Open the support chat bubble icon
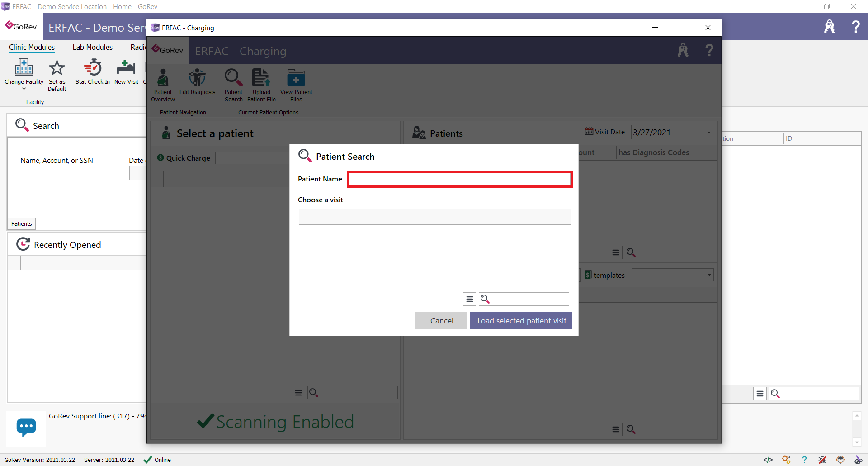Viewport: 868px width, 466px height. 26,428
